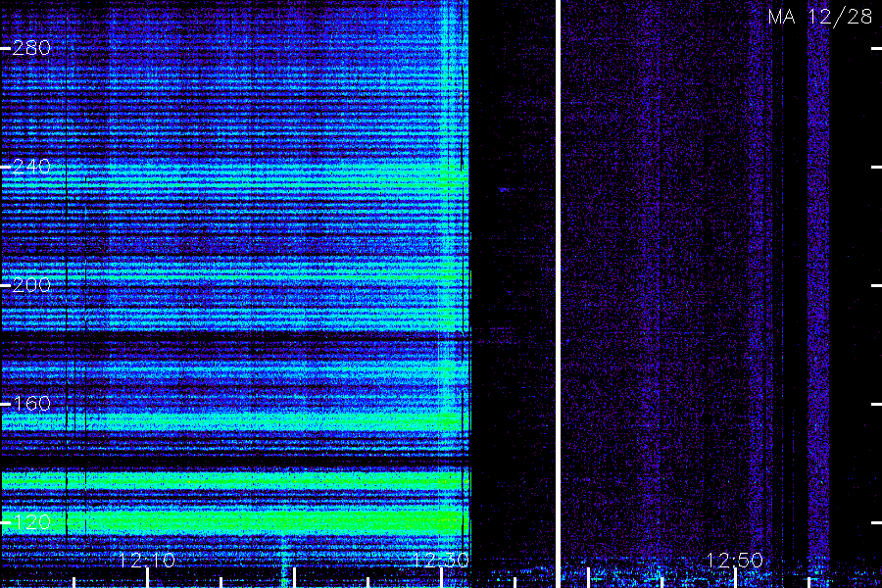The height and width of the screenshot is (588, 882).
Task: Click the MA 12/28 date stamp
Action: (820, 17)
